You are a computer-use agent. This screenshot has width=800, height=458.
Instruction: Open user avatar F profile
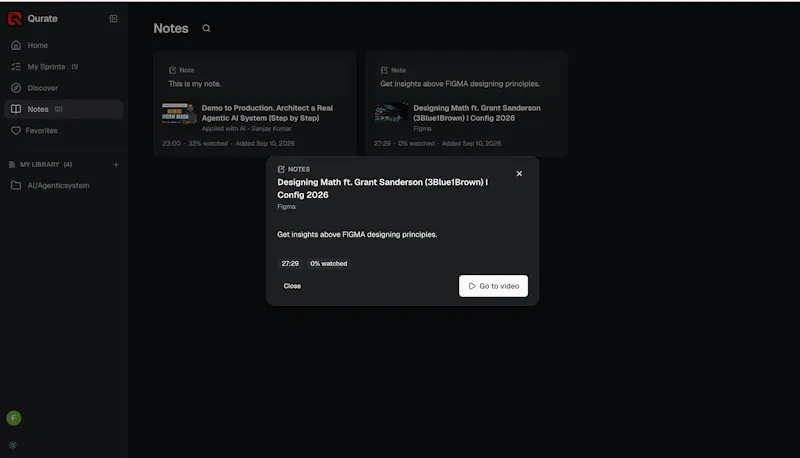[14, 418]
